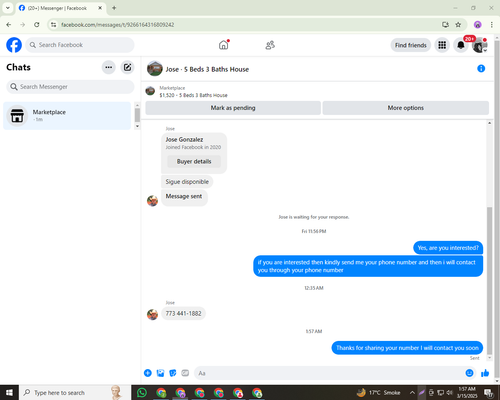The image size is (500, 400).
Task: Focus the Search Facebook field
Action: [x=80, y=45]
